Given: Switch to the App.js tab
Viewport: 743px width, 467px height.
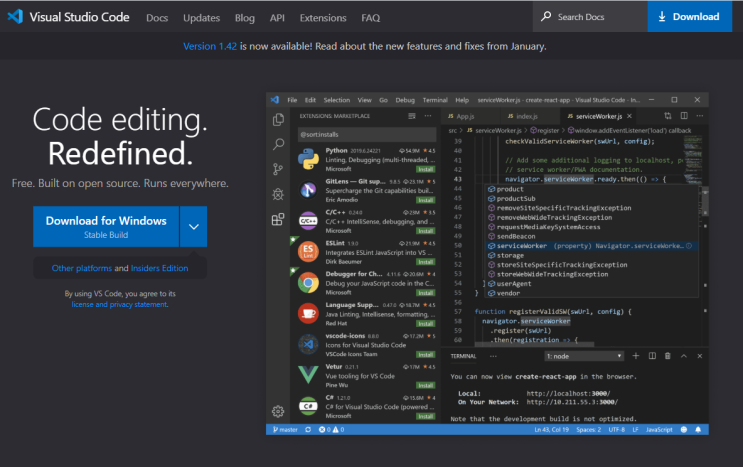Looking at the screenshot, I should (465, 116).
